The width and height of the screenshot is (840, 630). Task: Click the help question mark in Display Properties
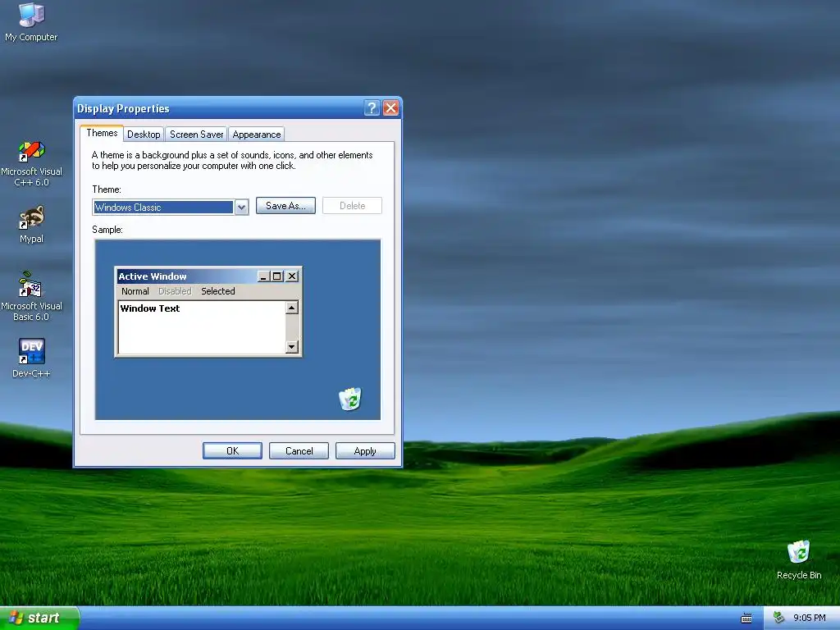tap(372, 108)
